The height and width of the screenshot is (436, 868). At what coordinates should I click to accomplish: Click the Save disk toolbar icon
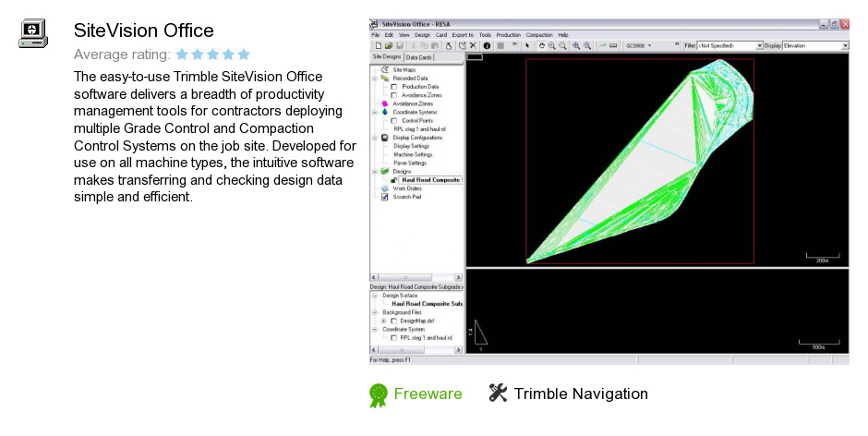click(399, 46)
